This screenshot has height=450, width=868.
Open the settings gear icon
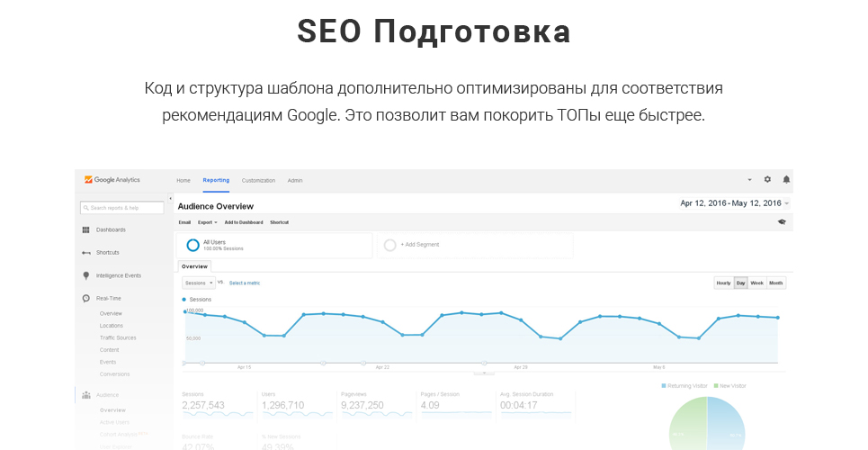767,179
